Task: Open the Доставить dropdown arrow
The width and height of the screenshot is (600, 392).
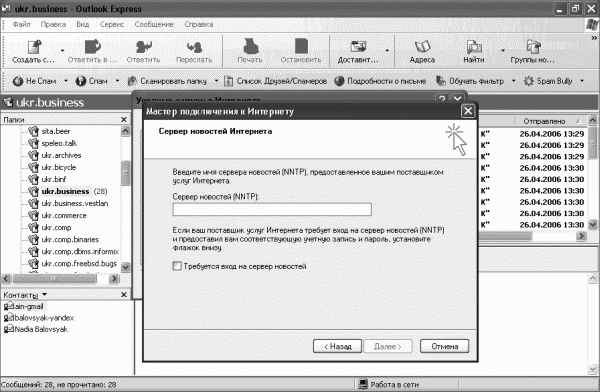Action: 387,50
